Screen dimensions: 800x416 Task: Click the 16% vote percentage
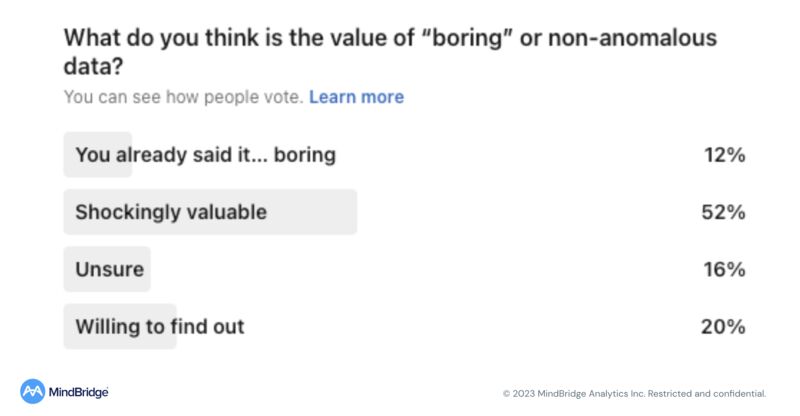(x=724, y=269)
